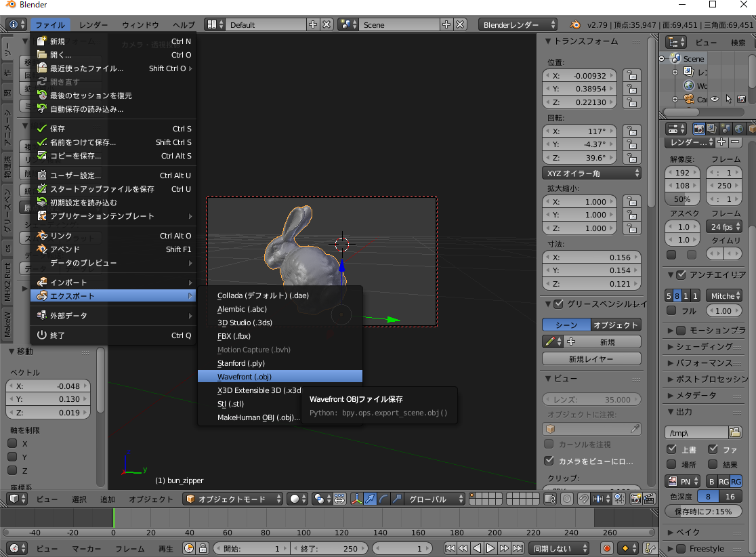Screen dimensions: 756x557
Task: Open the 24 fps frame rate dropdown
Action: (x=724, y=226)
